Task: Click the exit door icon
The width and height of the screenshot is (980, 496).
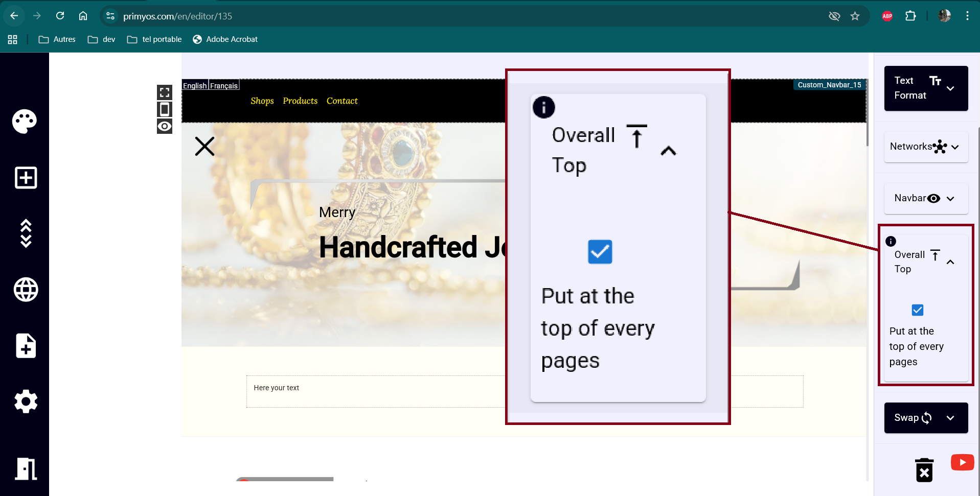Action: pyautogui.click(x=26, y=468)
